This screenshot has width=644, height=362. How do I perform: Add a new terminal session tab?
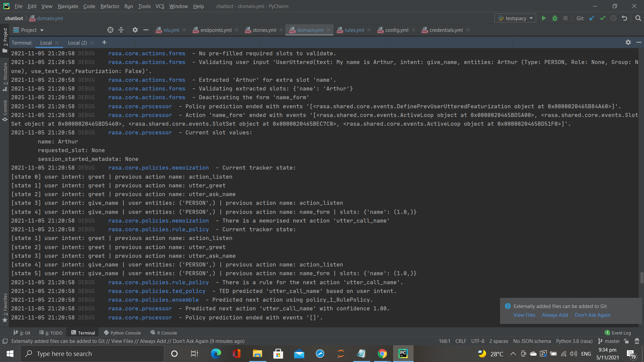pos(104,42)
